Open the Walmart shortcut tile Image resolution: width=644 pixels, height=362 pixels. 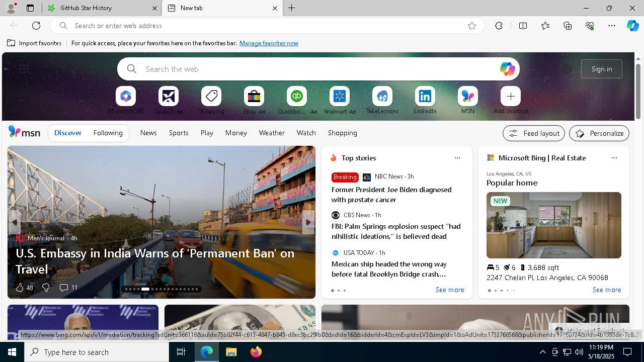(340, 96)
